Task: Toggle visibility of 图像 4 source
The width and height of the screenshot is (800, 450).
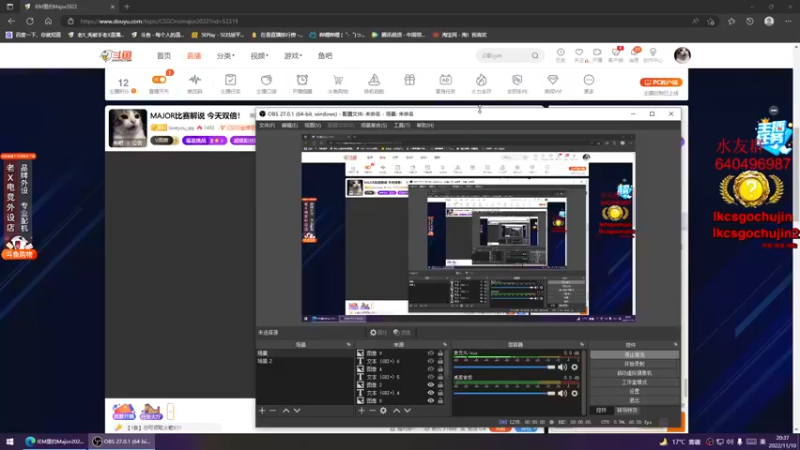Action: (431, 369)
